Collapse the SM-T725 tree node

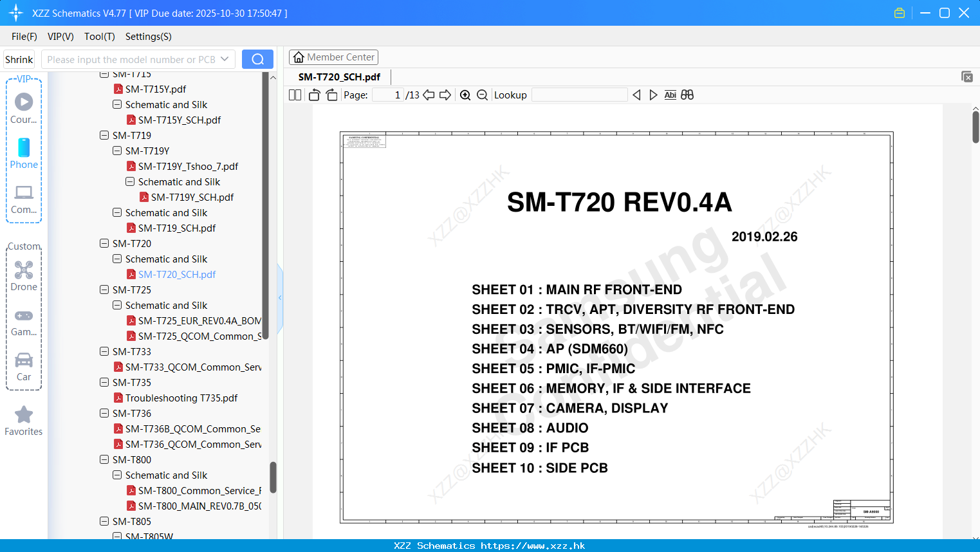pyautogui.click(x=104, y=290)
